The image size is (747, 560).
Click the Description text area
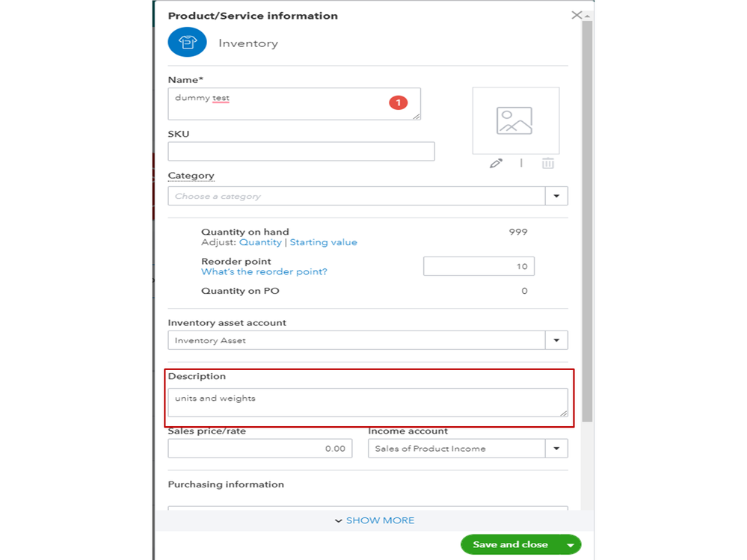click(x=367, y=402)
